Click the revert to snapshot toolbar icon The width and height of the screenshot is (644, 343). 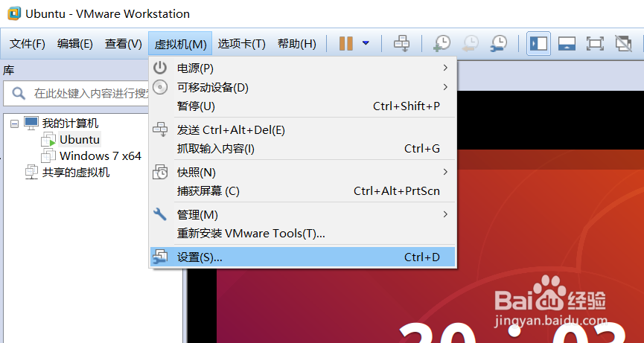click(x=471, y=43)
